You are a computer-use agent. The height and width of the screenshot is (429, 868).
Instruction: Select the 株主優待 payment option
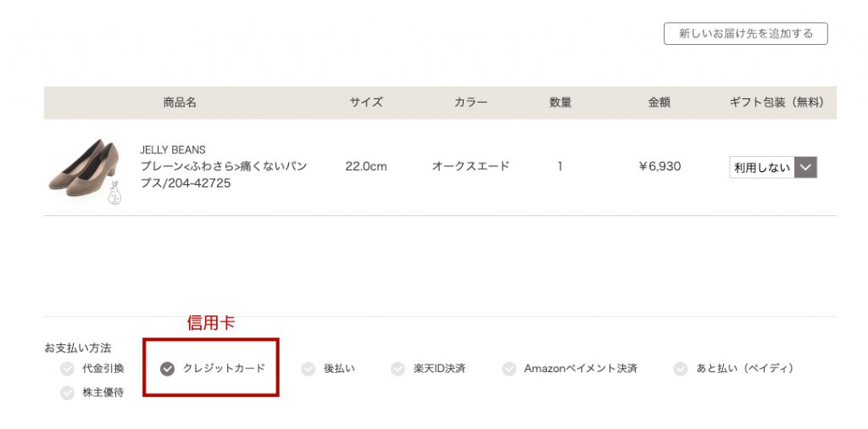(x=92, y=393)
